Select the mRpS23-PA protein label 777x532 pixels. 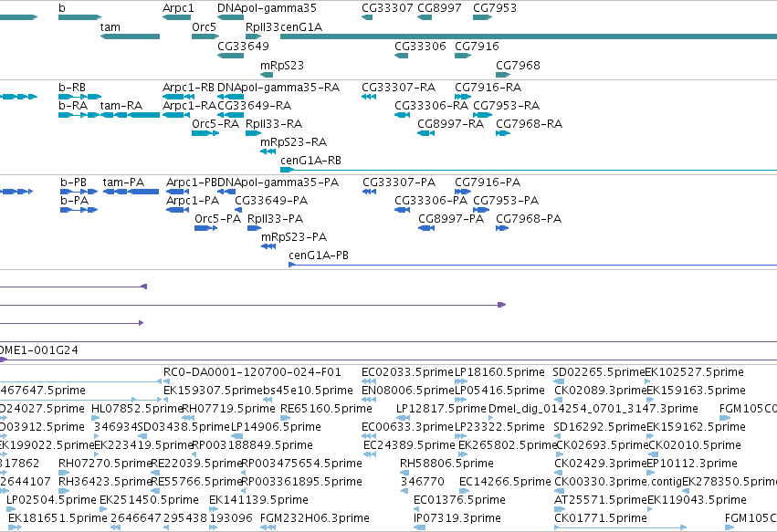click(294, 237)
